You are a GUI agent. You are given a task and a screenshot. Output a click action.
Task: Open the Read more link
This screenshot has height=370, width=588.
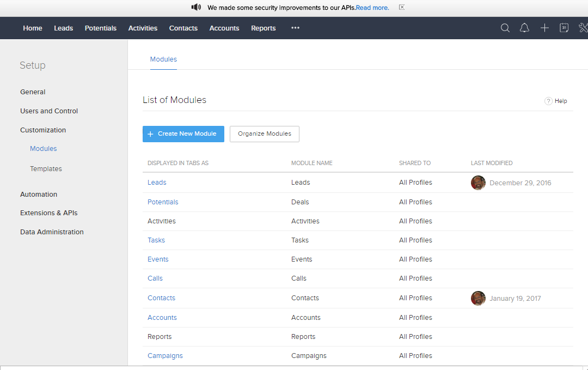tap(372, 8)
